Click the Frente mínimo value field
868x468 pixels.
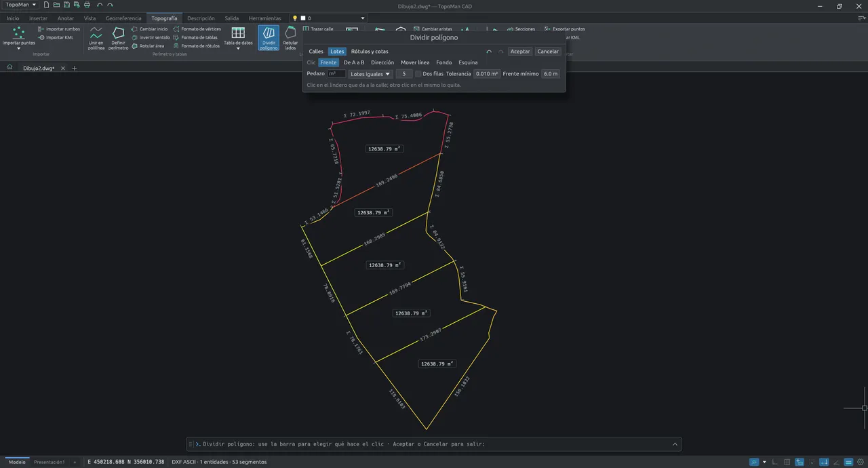[x=551, y=74]
